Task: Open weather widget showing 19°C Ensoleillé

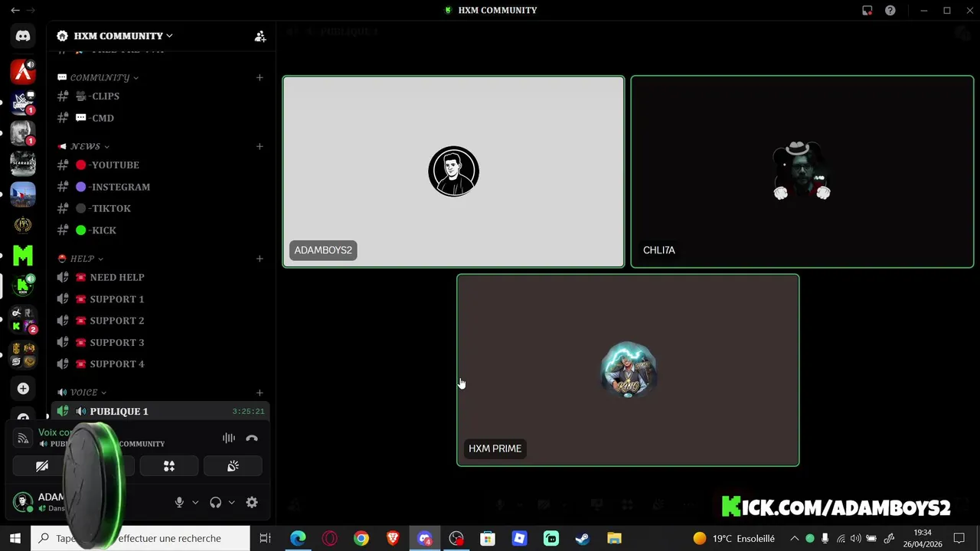Action: coord(734,539)
